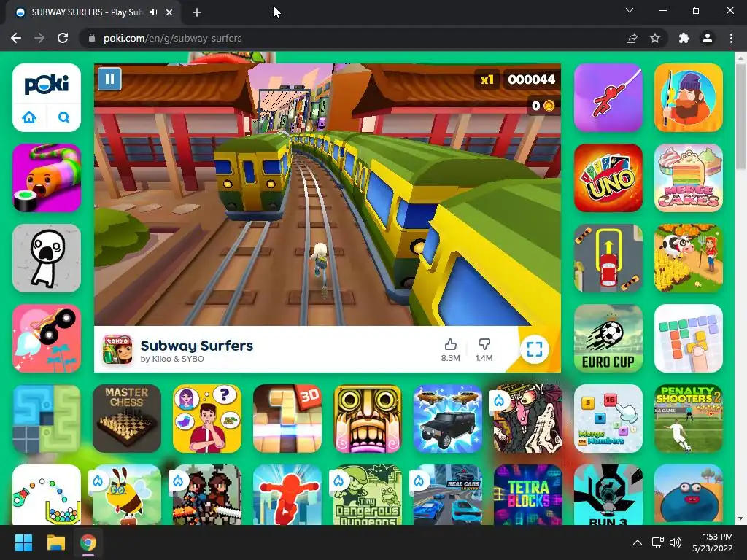Open Windows Start menu

[23, 542]
